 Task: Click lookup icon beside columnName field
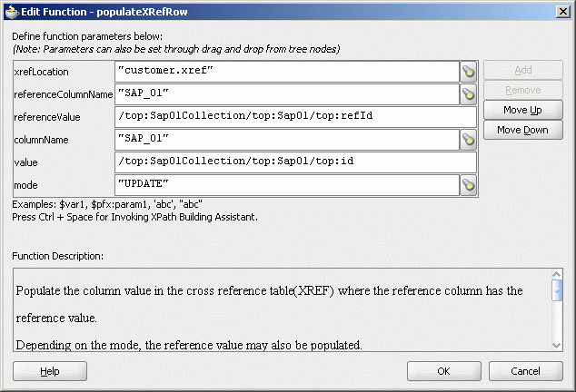pyautogui.click(x=469, y=140)
